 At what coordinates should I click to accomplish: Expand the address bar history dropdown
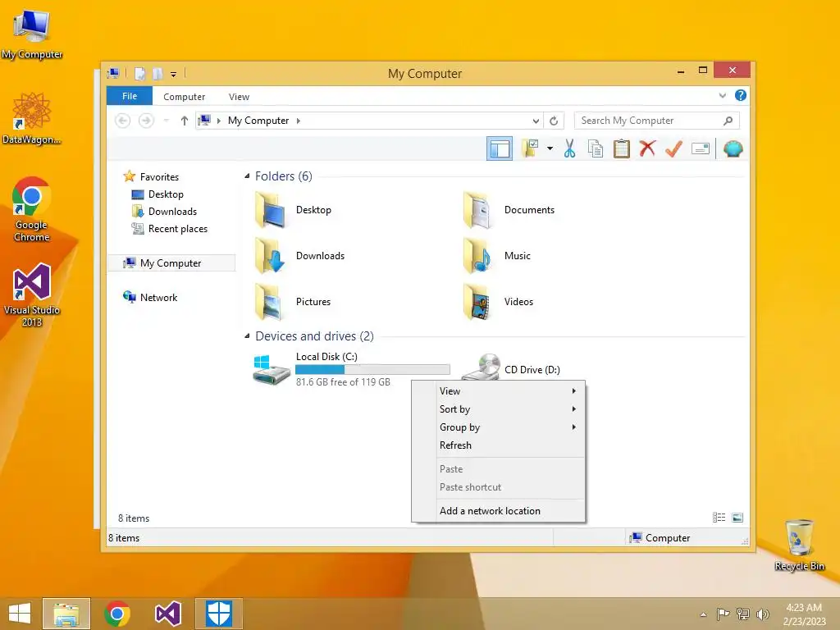[536, 121]
